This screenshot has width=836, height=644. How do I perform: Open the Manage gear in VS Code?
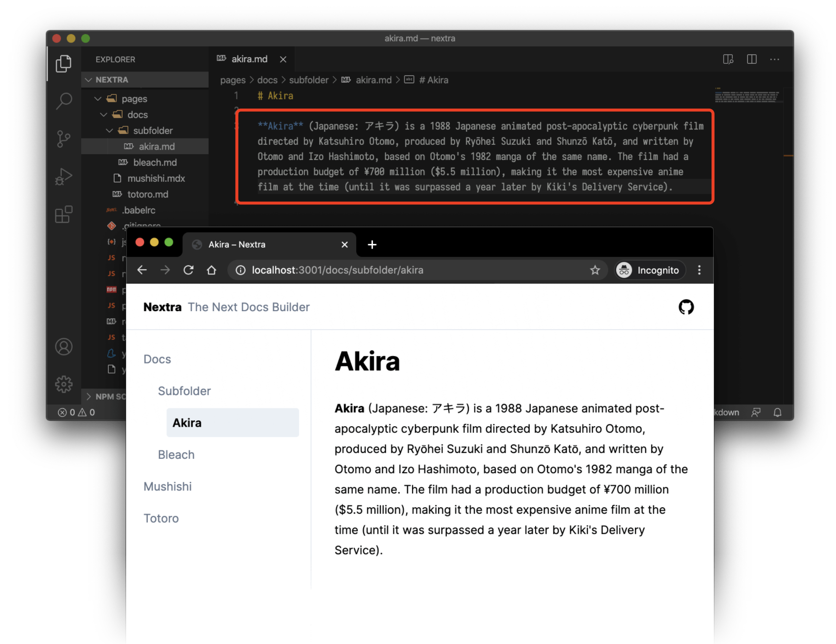[63, 384]
